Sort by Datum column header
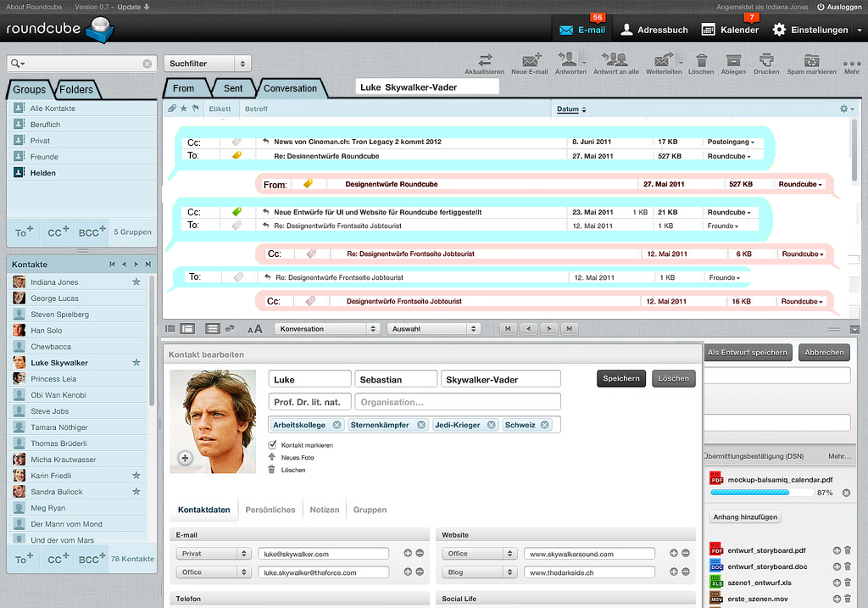This screenshot has height=608, width=868. (x=571, y=109)
